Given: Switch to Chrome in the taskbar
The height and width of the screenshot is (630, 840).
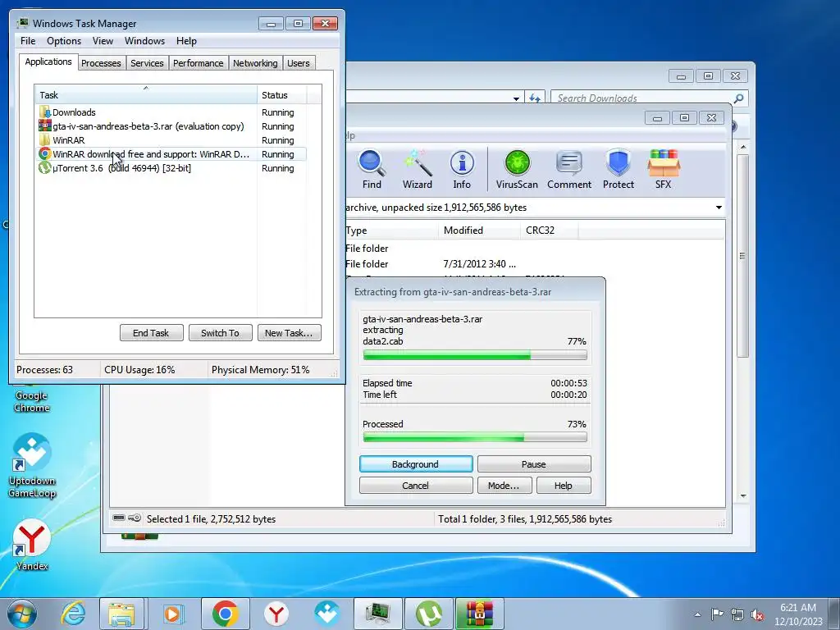Looking at the screenshot, I should coord(225,614).
